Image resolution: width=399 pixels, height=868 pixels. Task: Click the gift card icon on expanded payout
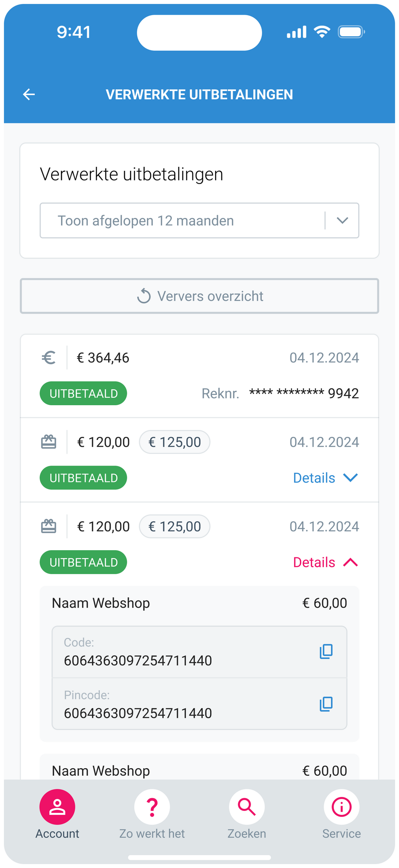pyautogui.click(x=49, y=526)
